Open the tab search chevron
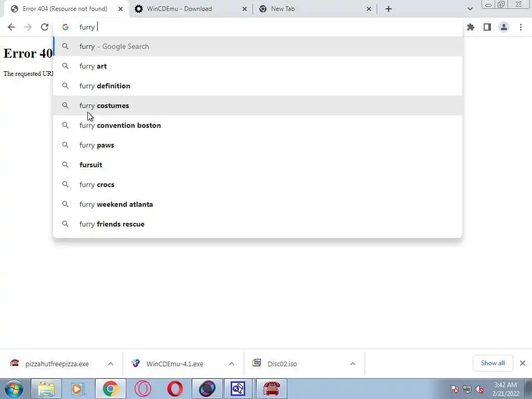Screen dimensions: 532x399 pyautogui.click(x=470, y=9)
